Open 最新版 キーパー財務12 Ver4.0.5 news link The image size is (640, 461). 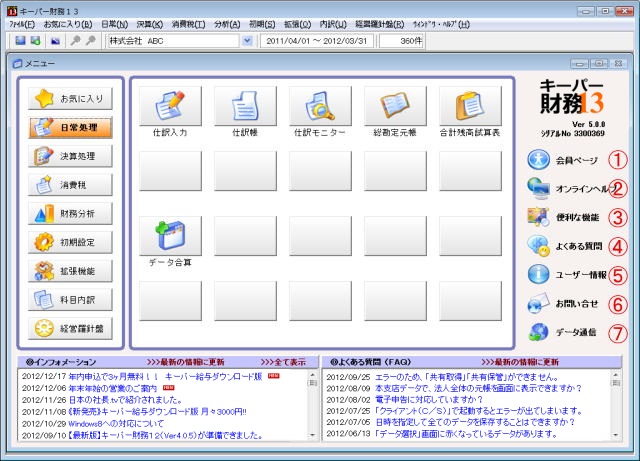[164, 435]
